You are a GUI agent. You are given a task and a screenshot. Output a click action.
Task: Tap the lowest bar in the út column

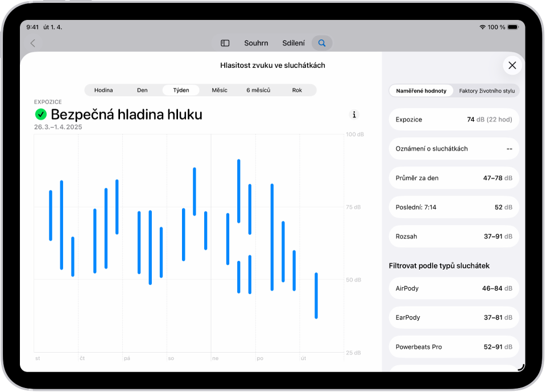point(316,295)
